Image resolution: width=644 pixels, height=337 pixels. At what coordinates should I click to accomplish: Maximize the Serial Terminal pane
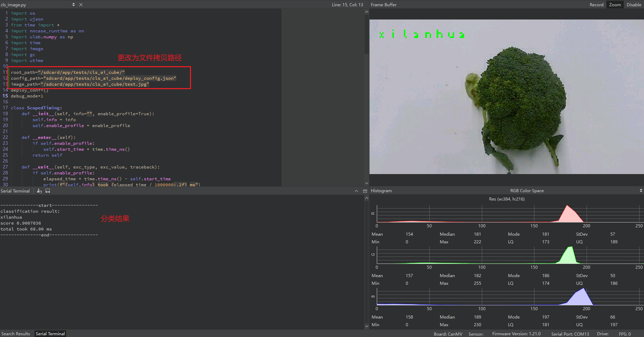tap(365, 191)
